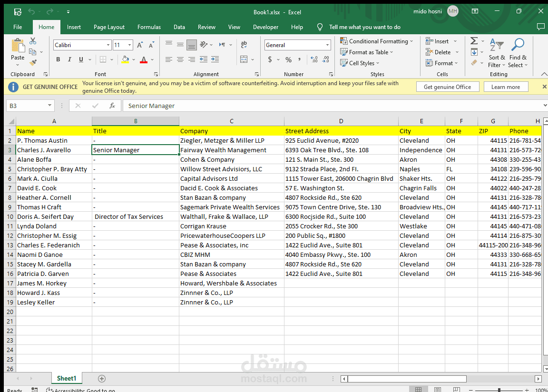Open the General number format dropdown
Image resolution: width=548 pixels, height=392 pixels.
tap(327, 45)
